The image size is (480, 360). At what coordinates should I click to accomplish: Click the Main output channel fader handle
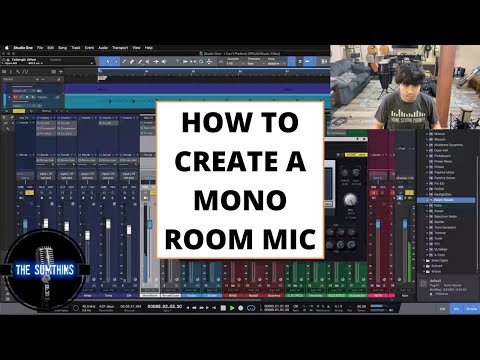coord(405,224)
